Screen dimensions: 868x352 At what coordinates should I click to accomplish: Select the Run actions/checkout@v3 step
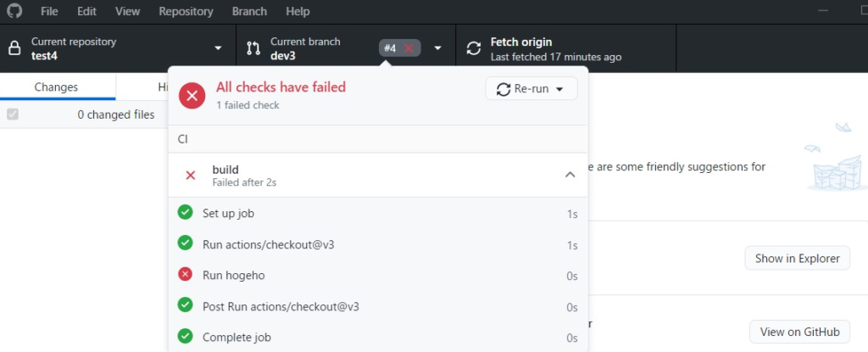click(x=378, y=244)
